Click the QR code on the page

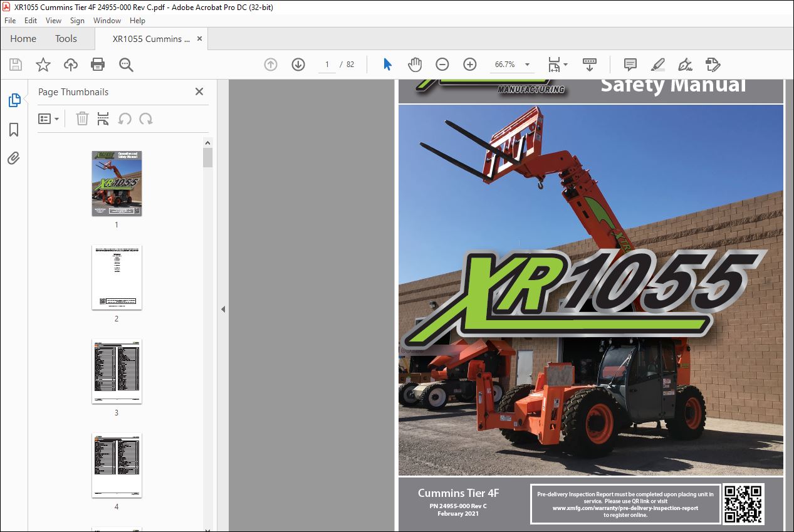click(x=744, y=504)
